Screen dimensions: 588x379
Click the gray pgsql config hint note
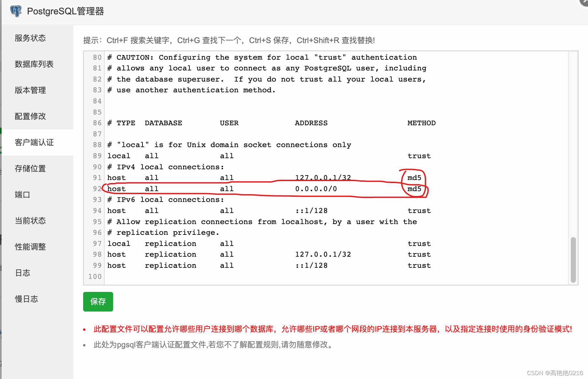(x=214, y=345)
